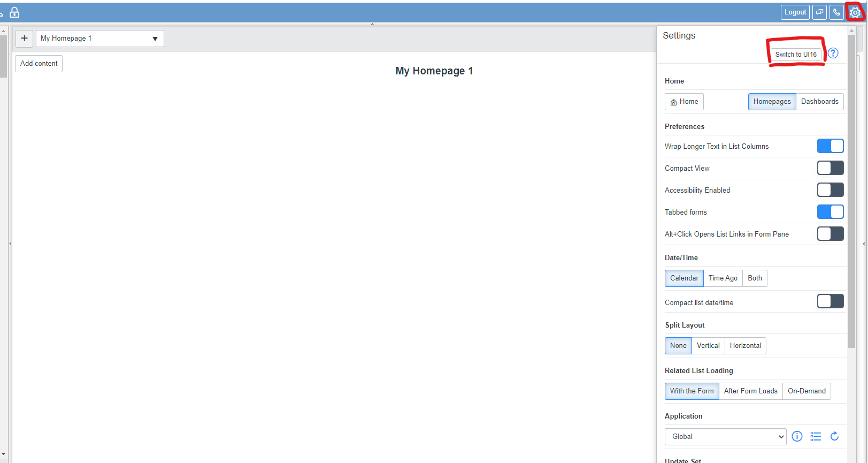Select the Homepages option
The image size is (868, 463).
coord(772,102)
